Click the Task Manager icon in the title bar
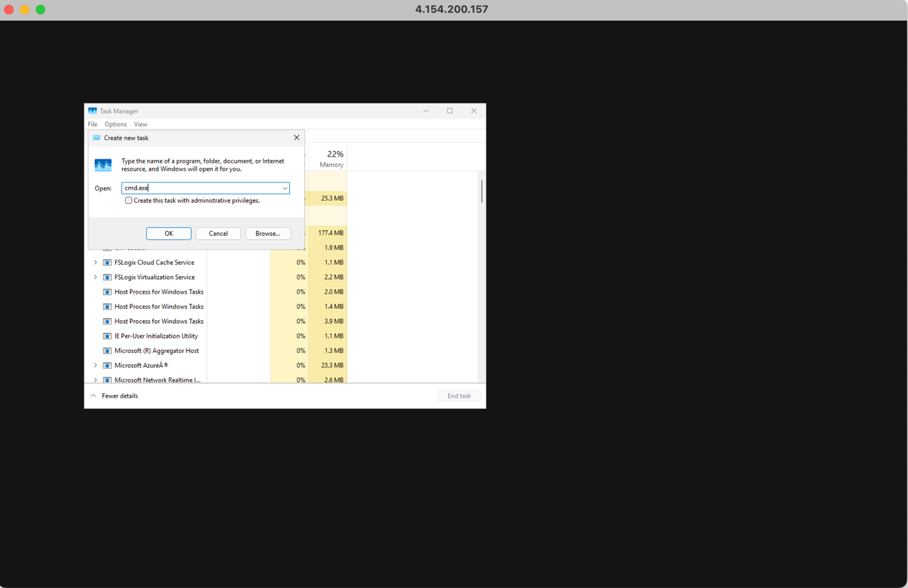This screenshot has height=588, width=908. (x=92, y=111)
